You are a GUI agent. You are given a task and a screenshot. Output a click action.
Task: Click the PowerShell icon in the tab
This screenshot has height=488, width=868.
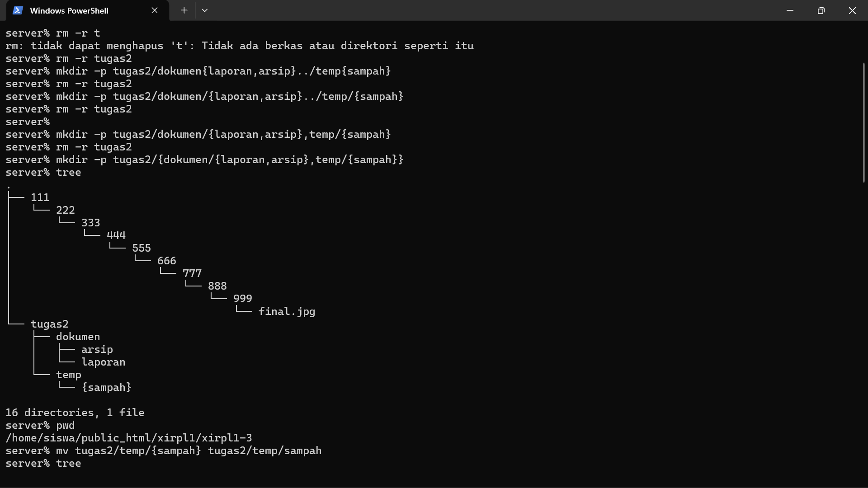(18, 10)
